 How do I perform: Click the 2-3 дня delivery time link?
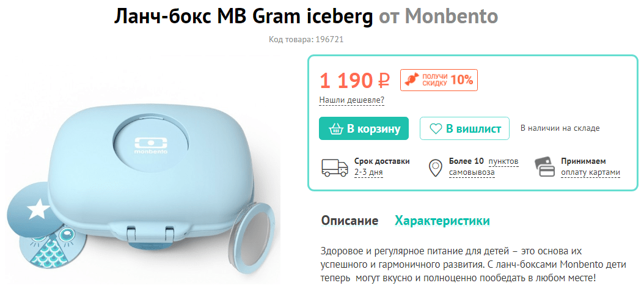[368, 172]
